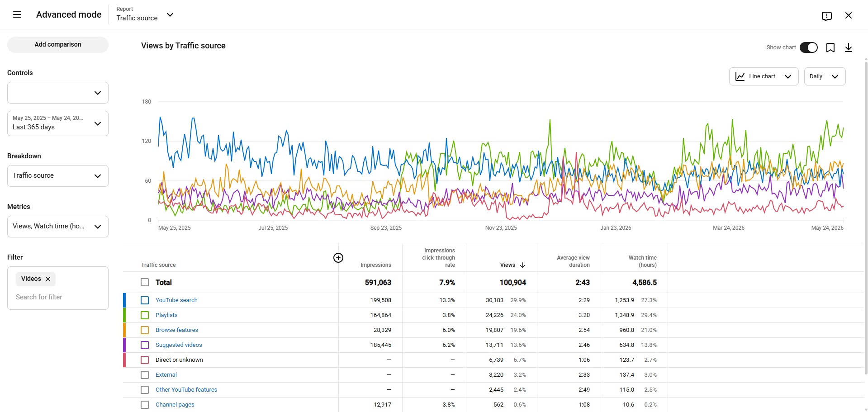The width and height of the screenshot is (868, 412).
Task: Click the Add comparison button
Action: pyautogui.click(x=58, y=45)
